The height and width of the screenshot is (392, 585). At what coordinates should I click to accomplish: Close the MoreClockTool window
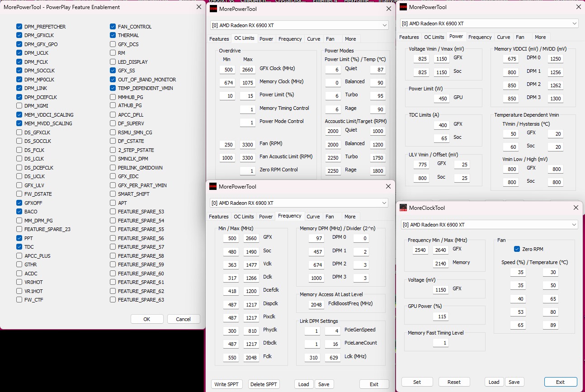[576, 208]
